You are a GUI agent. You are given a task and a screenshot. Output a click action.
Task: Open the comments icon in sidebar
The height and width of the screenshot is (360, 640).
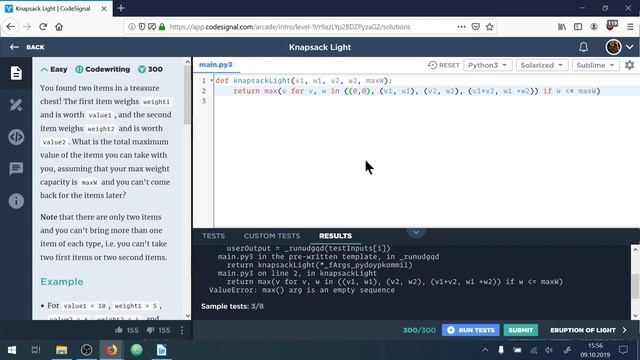[x=16, y=169]
